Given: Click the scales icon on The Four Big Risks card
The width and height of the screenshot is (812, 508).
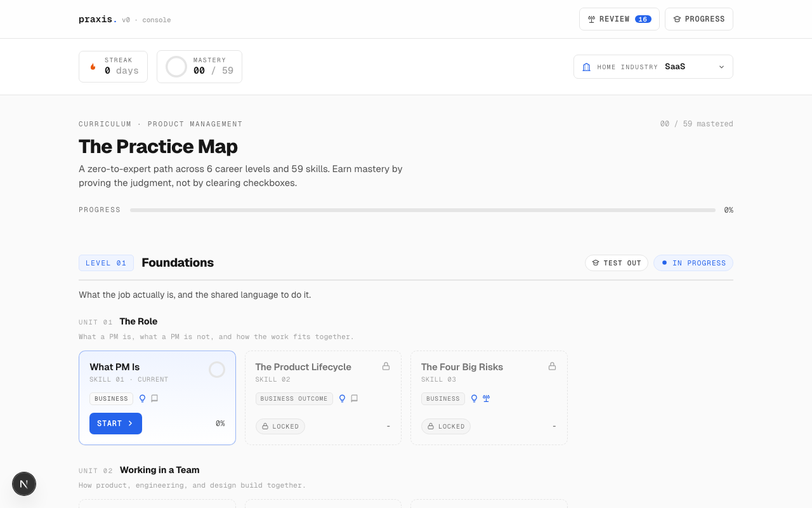Looking at the screenshot, I should (486, 399).
